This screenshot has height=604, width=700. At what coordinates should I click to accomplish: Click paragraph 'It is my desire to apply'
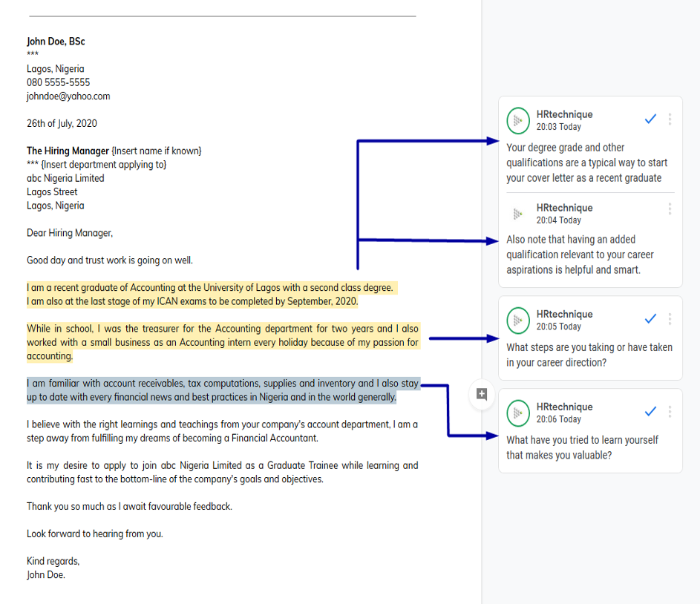[x=222, y=473]
